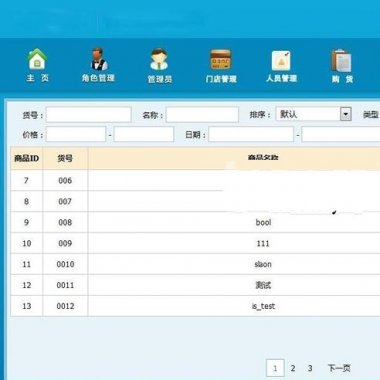Screen dimensions: 380x380
Task: Click the start 日期 input field
Action: pos(251,134)
